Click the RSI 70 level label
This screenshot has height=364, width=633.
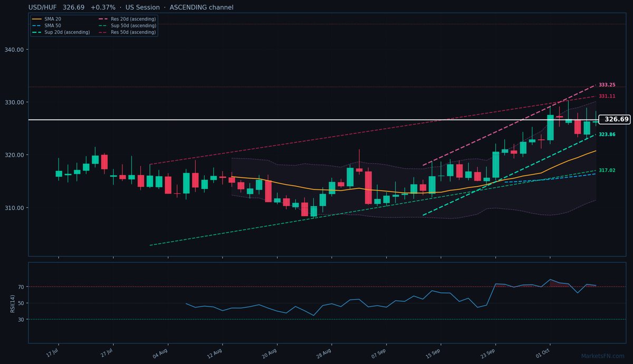(22, 287)
